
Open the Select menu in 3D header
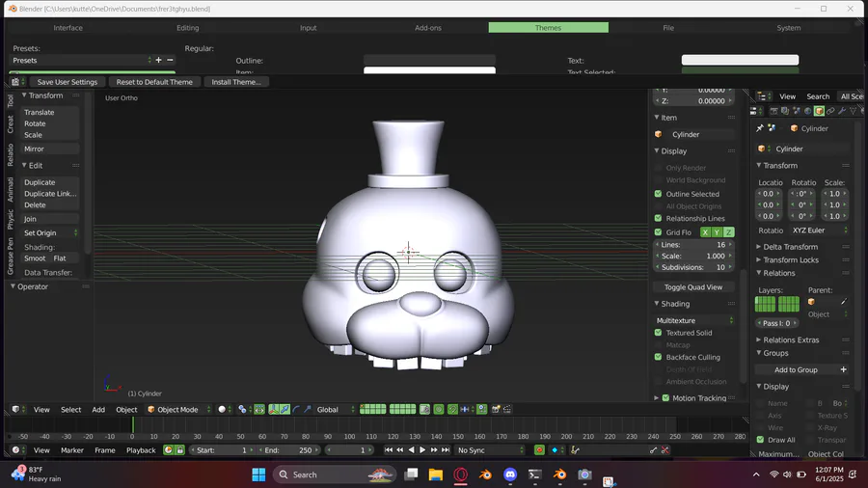70,410
